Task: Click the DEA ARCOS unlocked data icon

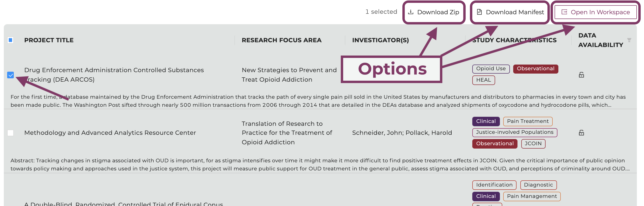Action: pos(581,75)
